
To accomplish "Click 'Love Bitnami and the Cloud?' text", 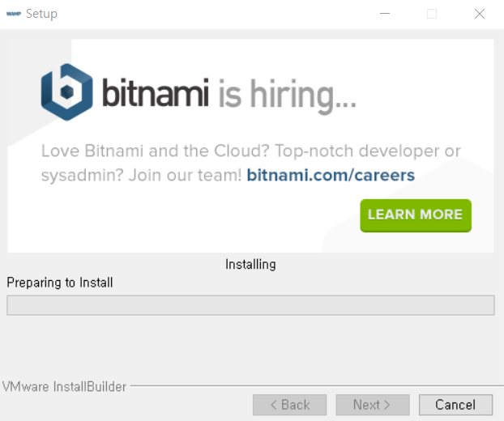I will click(156, 151).
